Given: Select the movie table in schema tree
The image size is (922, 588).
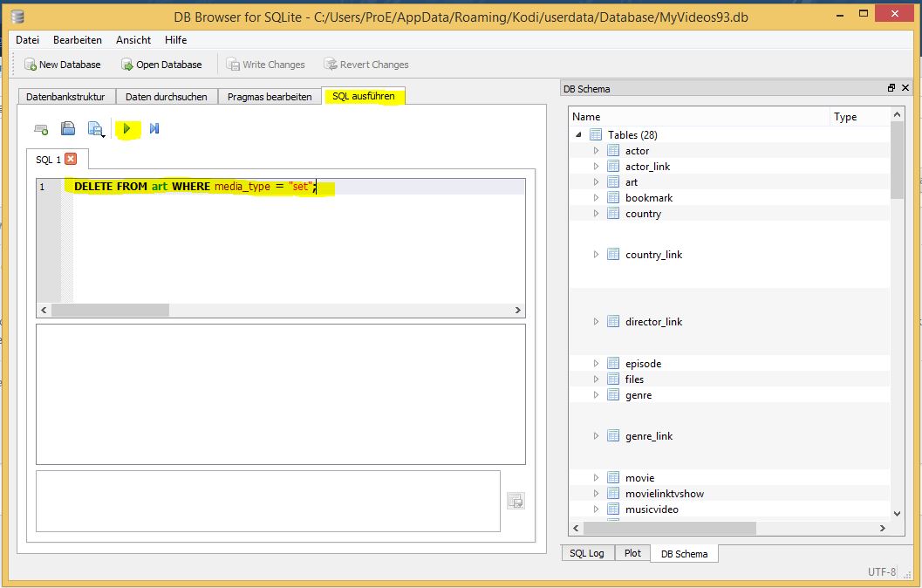Looking at the screenshot, I should coord(639,478).
